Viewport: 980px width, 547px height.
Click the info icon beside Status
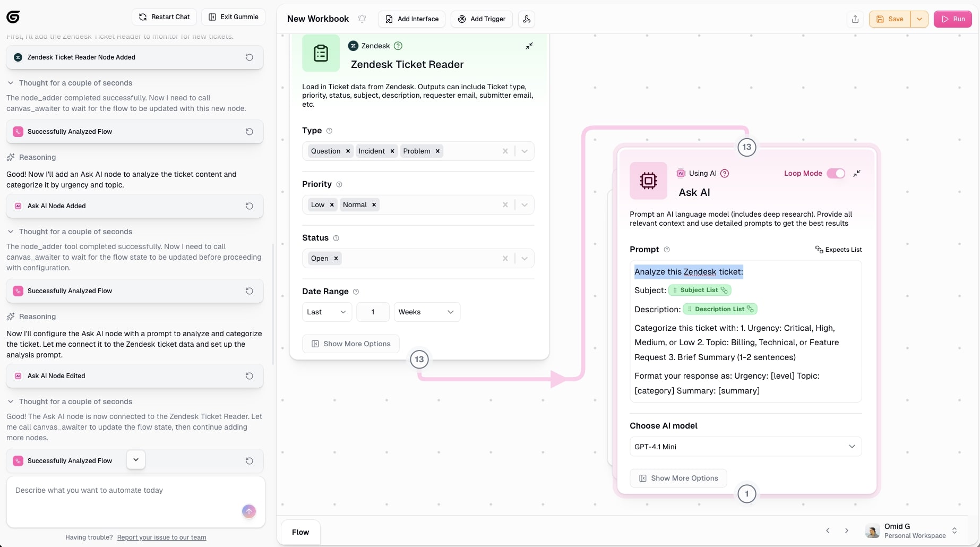pos(336,238)
